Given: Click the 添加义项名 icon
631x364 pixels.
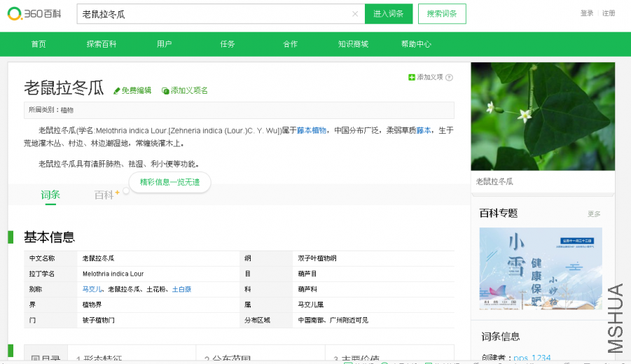Looking at the screenshot, I should pyautogui.click(x=165, y=91).
